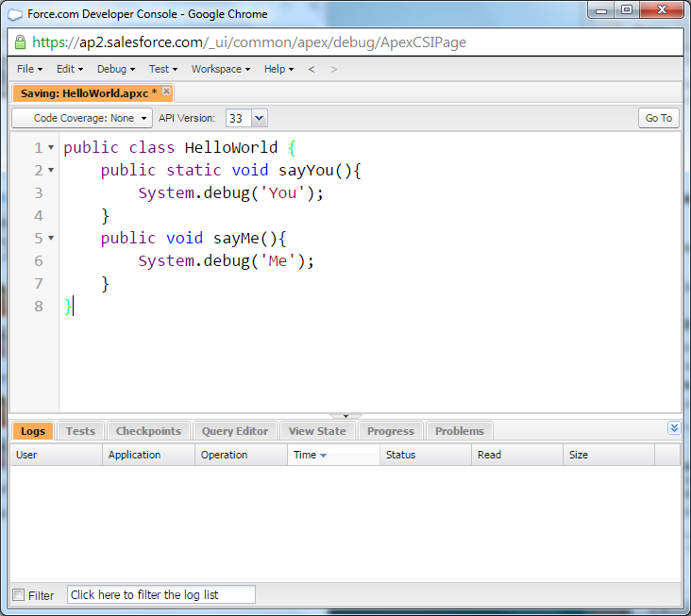Switch to the Problems tab
The image size is (691, 616).
tap(459, 431)
